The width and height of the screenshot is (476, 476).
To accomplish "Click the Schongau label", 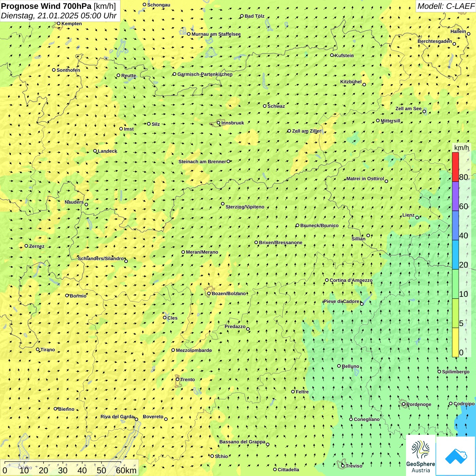I will click(x=159, y=5).
